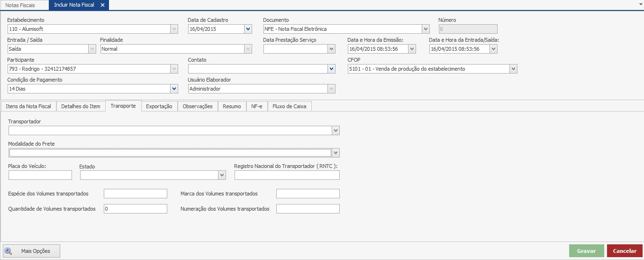Click the Registro Nacional do Transportador field

pyautogui.click(x=287, y=175)
